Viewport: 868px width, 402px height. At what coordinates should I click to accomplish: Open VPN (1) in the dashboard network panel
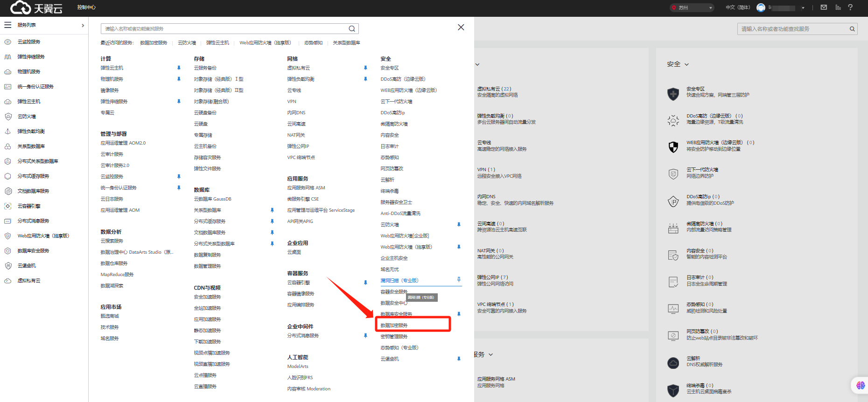(486, 170)
